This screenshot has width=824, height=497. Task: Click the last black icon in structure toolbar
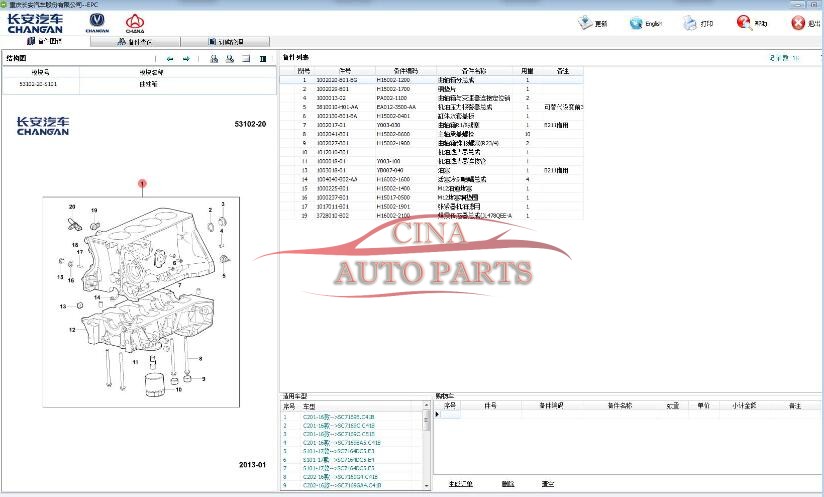pos(263,59)
